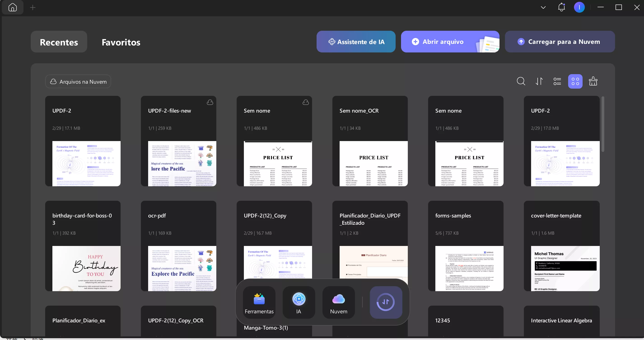Switch to list view layout
Viewport: 644px width, 340px height.
pyautogui.click(x=557, y=81)
